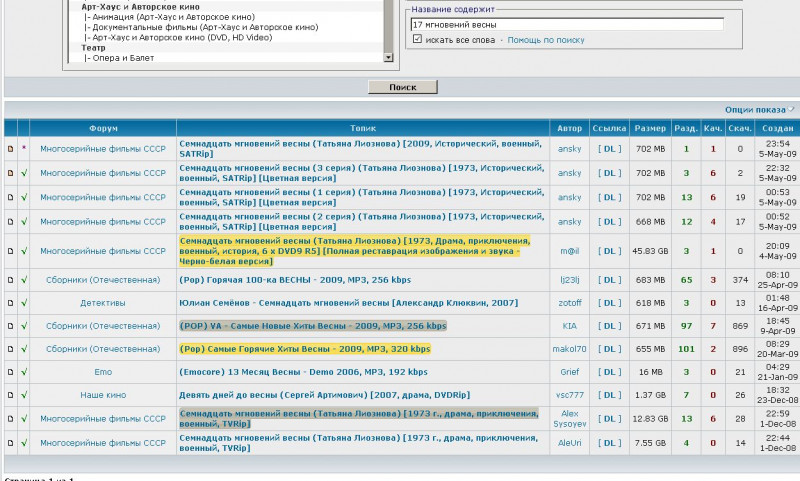Screen dimensions: 800x481
Task: Open highlighted topic with '6 x DVD9 R5'
Action: pos(355,251)
